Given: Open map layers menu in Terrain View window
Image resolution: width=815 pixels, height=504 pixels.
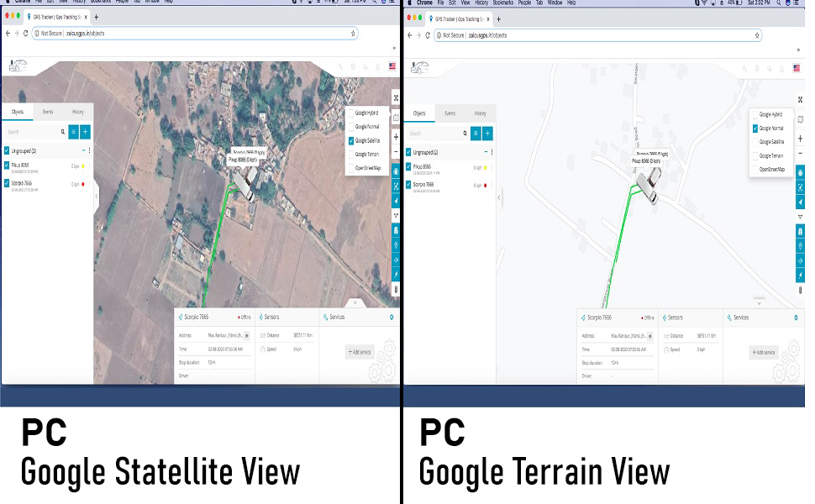Looking at the screenshot, I should point(800,119).
